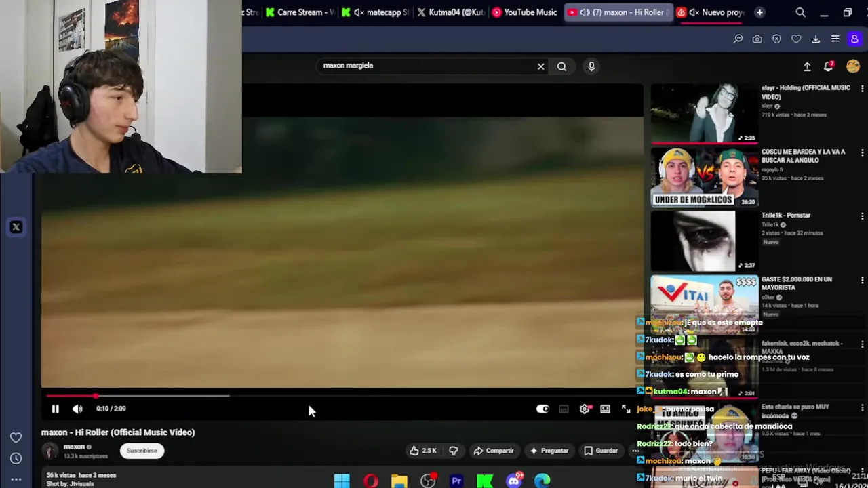Open the browser easy setup menu
This screenshot has height=488, width=868.
pos(835,39)
